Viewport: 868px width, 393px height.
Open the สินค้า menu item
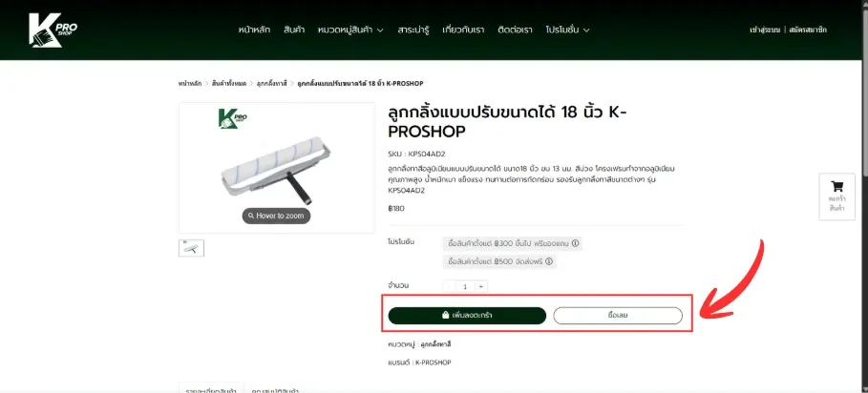tap(294, 30)
